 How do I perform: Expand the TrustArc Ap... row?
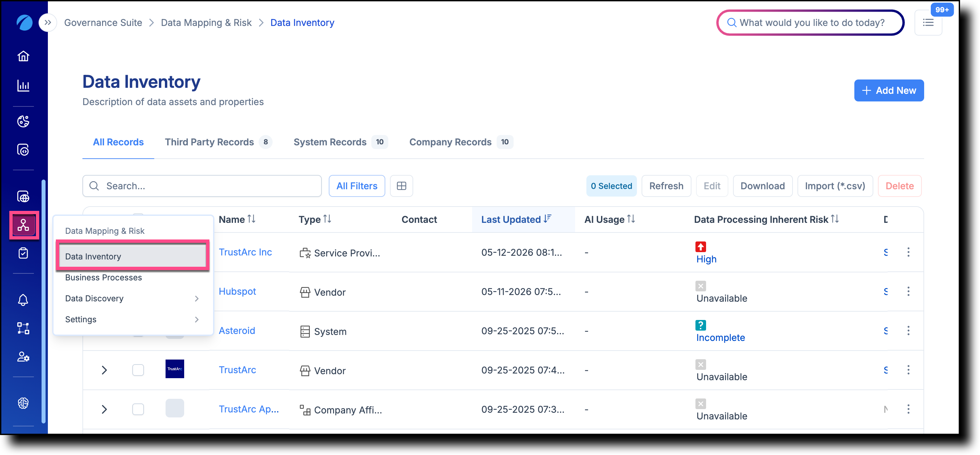click(104, 409)
